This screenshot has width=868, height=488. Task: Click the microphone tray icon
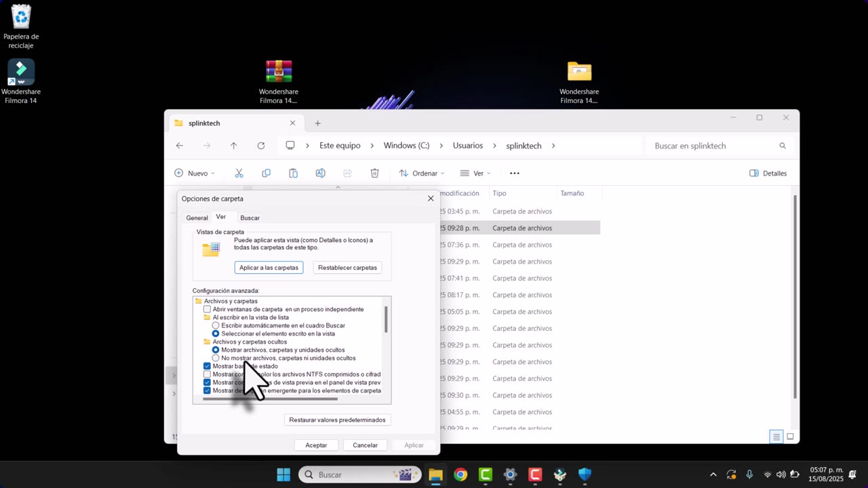click(749, 474)
